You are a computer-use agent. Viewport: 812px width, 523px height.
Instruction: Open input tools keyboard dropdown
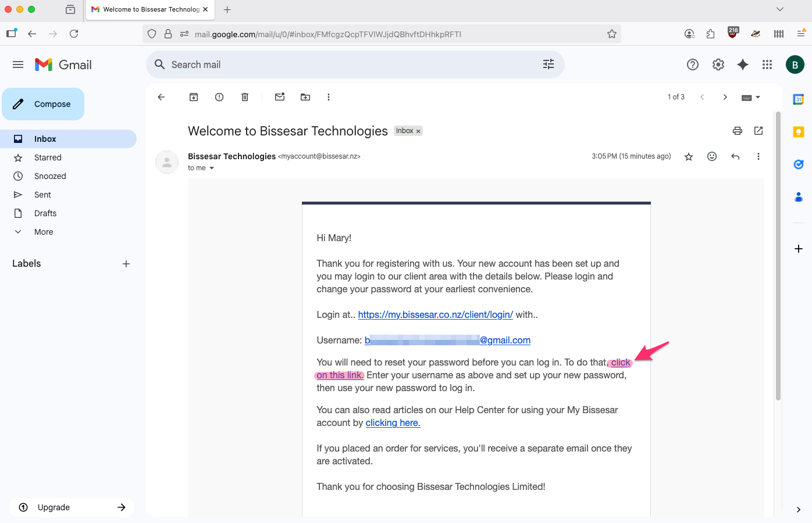coord(751,98)
